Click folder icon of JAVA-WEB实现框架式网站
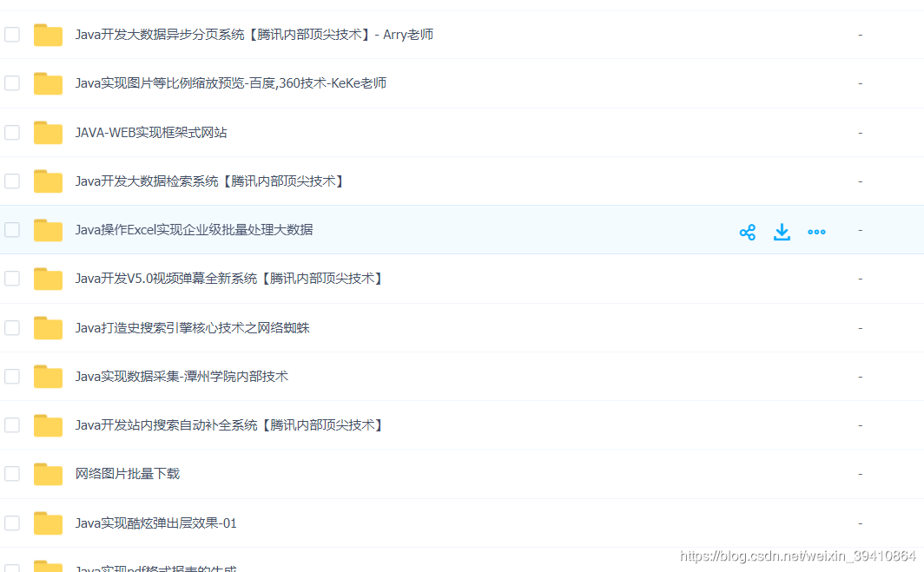The image size is (924, 572). [49, 133]
